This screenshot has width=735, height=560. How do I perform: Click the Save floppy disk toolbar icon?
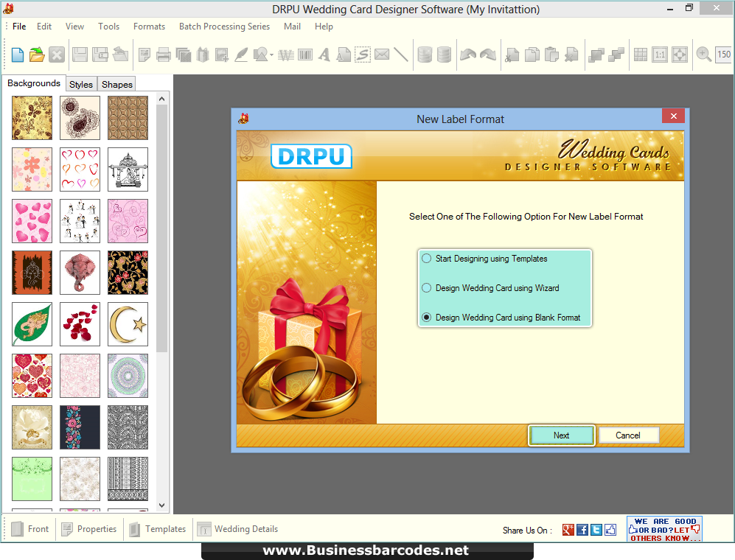click(80, 55)
